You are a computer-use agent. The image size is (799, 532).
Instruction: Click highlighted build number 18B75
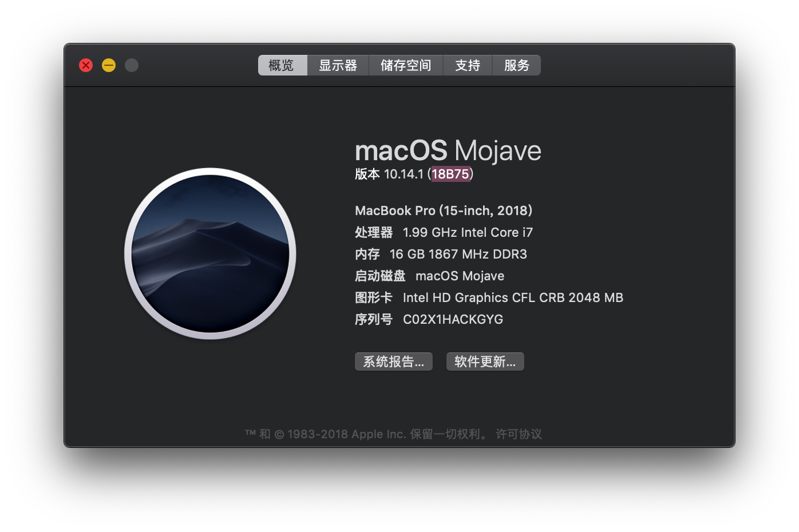click(450, 174)
